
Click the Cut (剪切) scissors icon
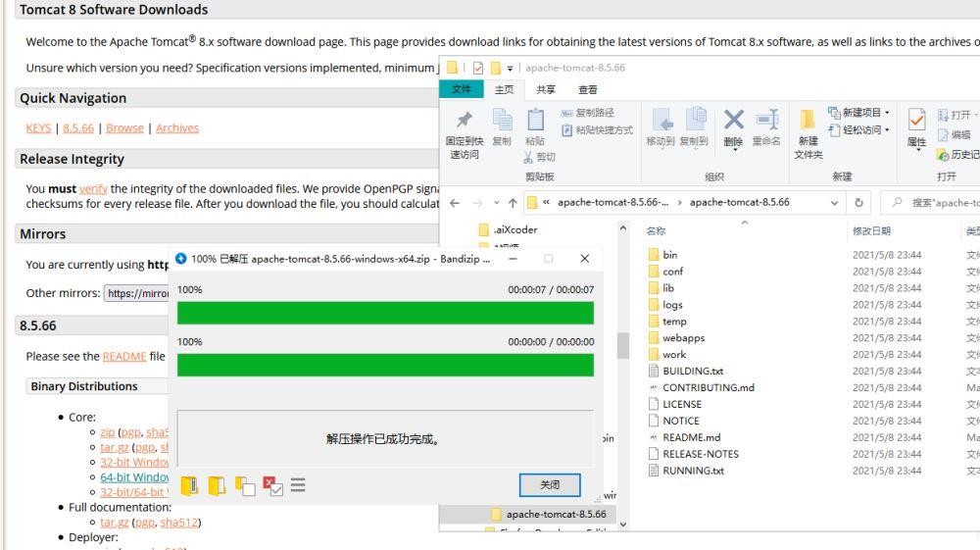coord(530,157)
